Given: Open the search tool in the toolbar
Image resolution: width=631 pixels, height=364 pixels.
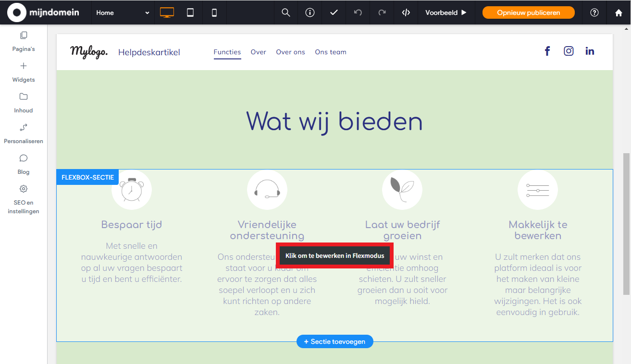Looking at the screenshot, I should [x=285, y=12].
